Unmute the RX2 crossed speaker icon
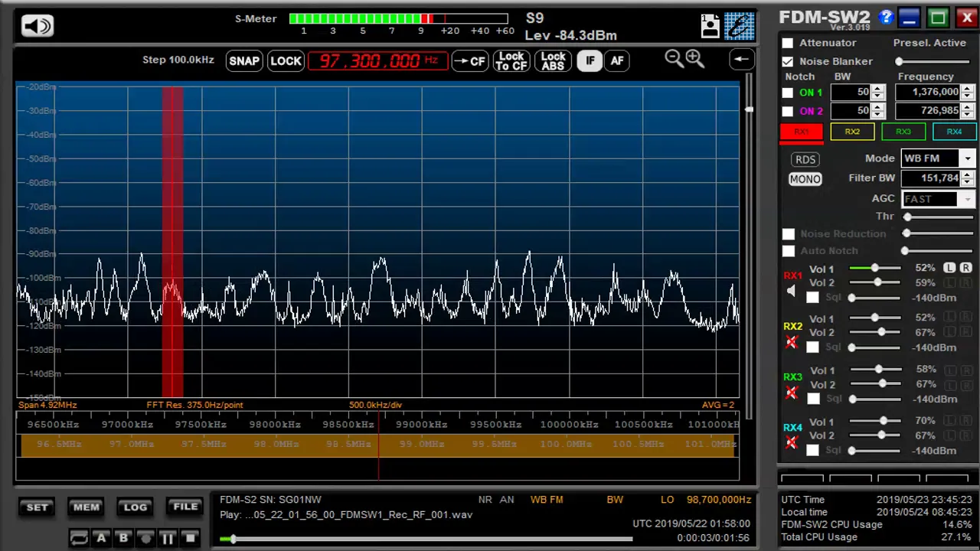Viewport: 980px width, 551px height. tap(792, 341)
